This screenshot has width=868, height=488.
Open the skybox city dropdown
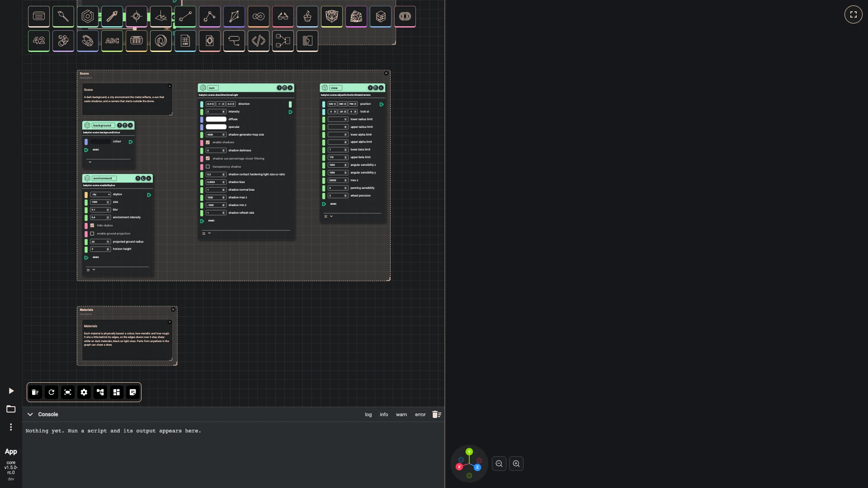tap(101, 194)
